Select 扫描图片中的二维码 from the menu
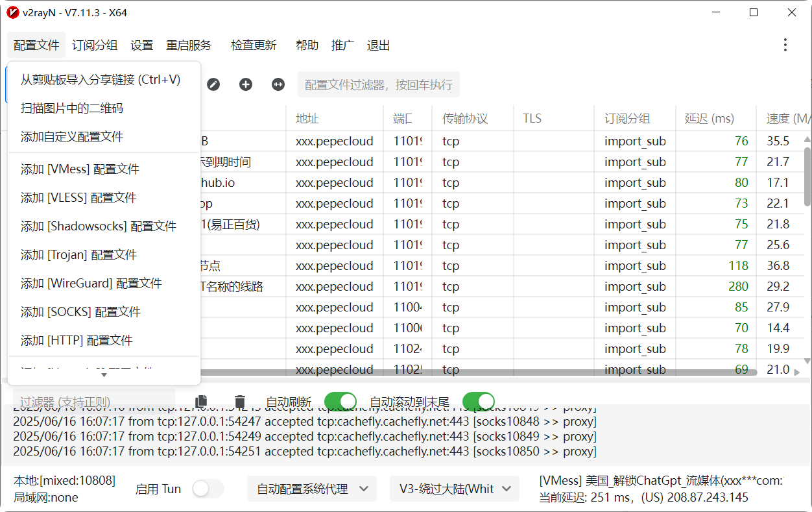This screenshot has height=512, width=812. [x=72, y=108]
